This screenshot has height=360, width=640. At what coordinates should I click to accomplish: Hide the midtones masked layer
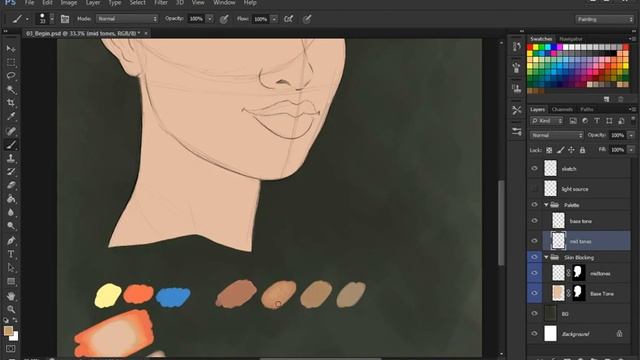pyautogui.click(x=534, y=273)
